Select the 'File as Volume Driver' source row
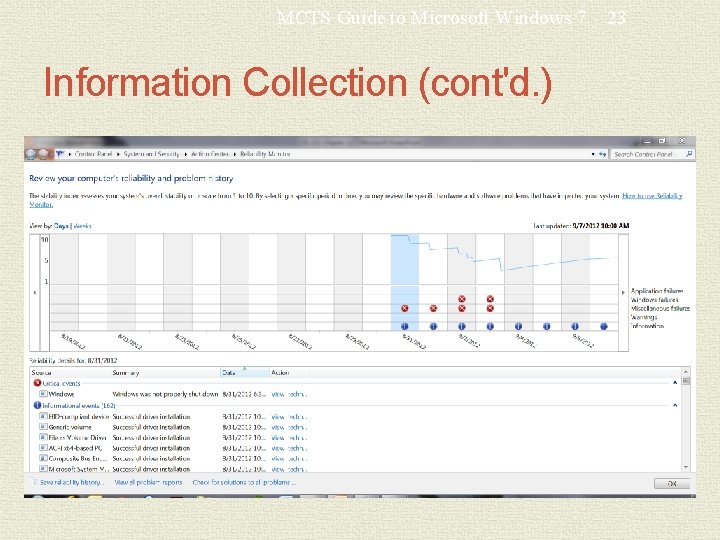 click(x=77, y=438)
